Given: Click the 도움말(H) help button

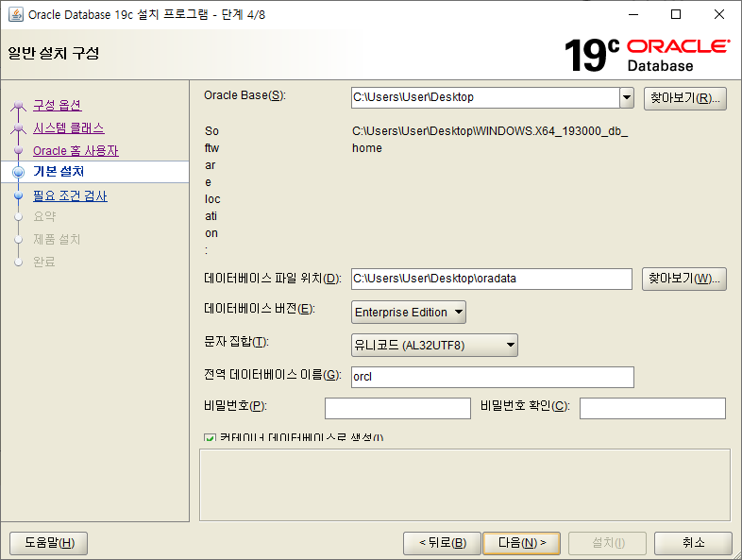Looking at the screenshot, I should click(x=49, y=542).
